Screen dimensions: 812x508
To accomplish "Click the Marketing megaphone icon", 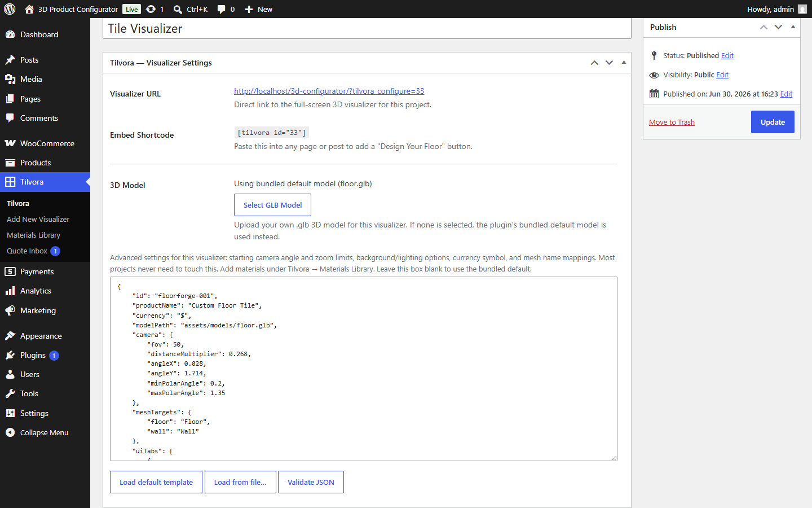I will 10,310.
